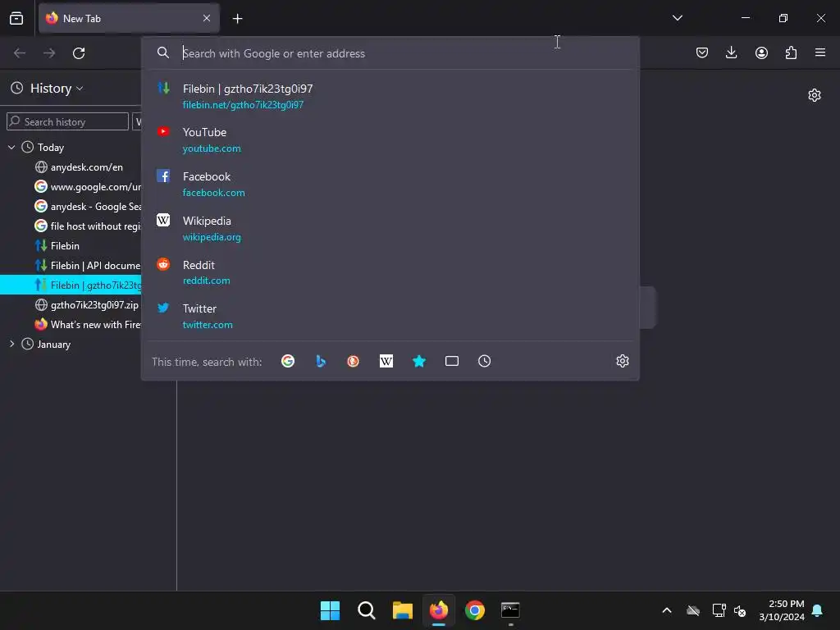Open the notifications bell
The width and height of the screenshot is (840, 630).
tap(818, 610)
